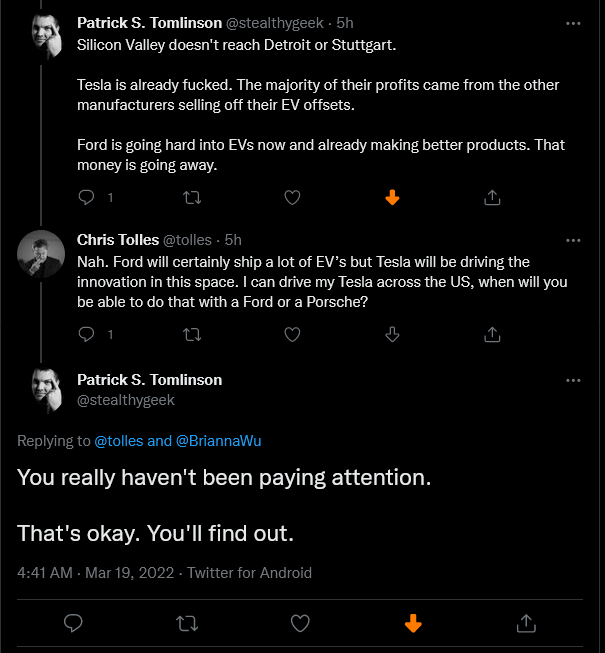
Task: Like the tweet about Tesla profits
Action: (x=292, y=197)
